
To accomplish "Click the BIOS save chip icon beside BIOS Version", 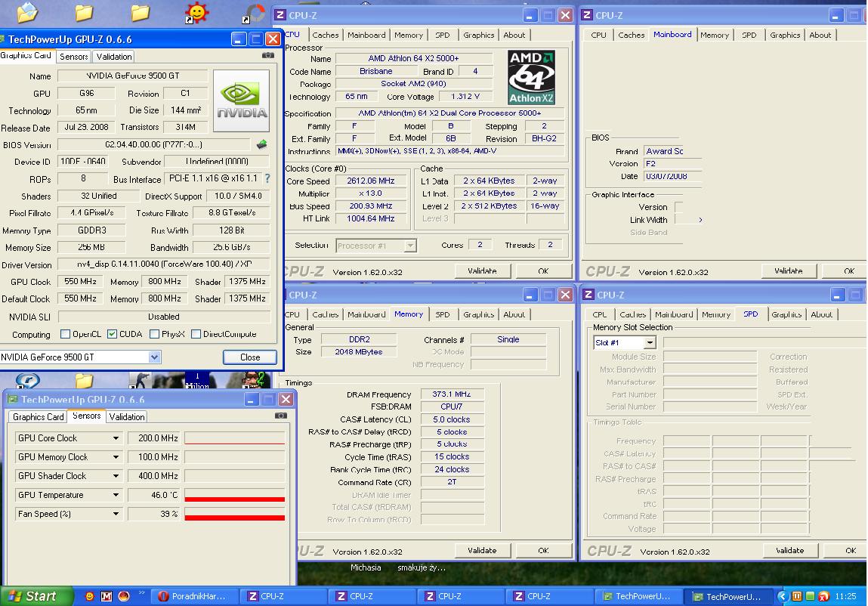I will [262, 144].
